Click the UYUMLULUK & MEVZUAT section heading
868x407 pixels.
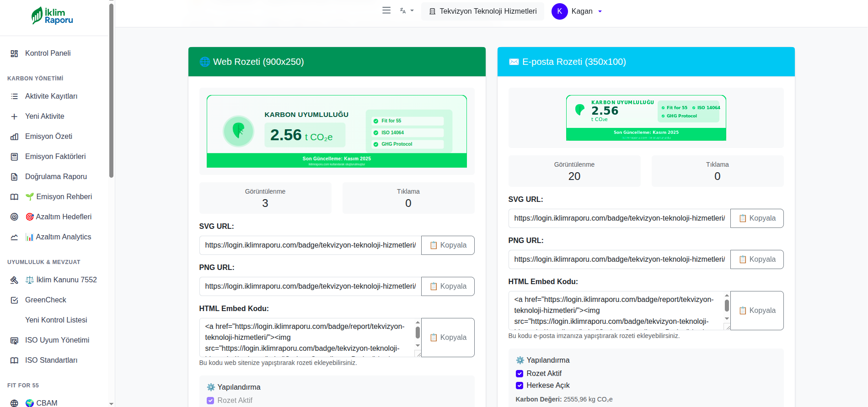point(44,262)
